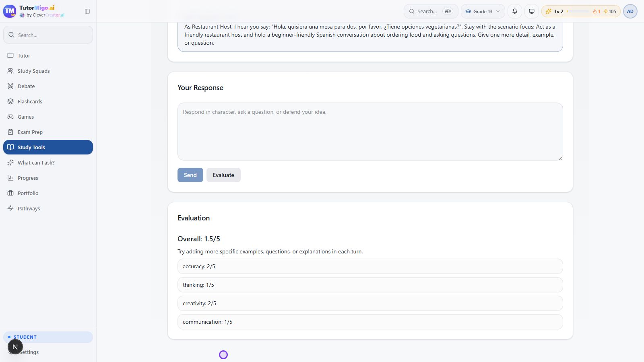Open the Portfolio page
The width and height of the screenshot is (644, 362).
48,193
